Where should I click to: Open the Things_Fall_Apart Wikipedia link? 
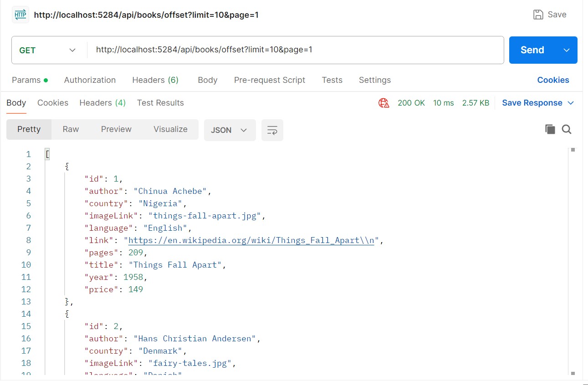click(251, 240)
